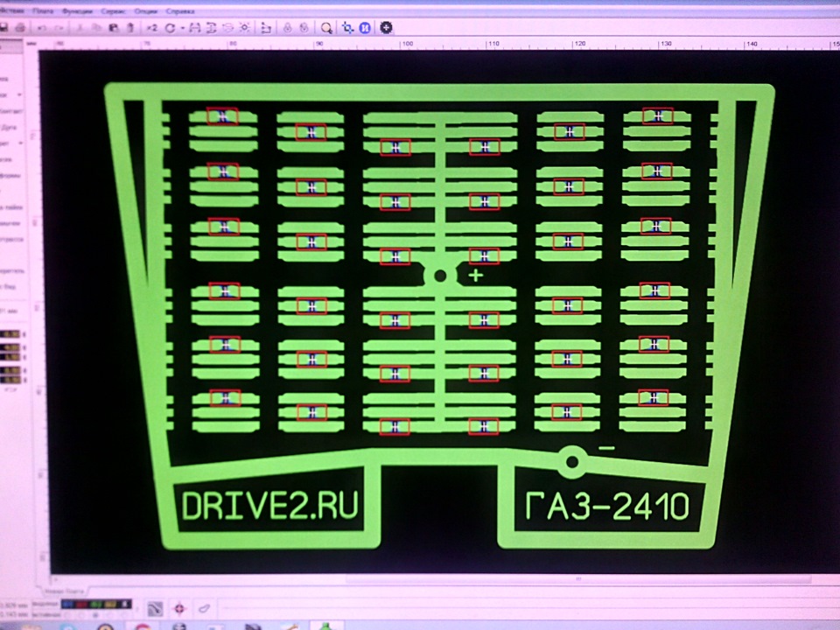
Task: Expand the first dropdown arrow in left tool panel
Action: (19, 94)
